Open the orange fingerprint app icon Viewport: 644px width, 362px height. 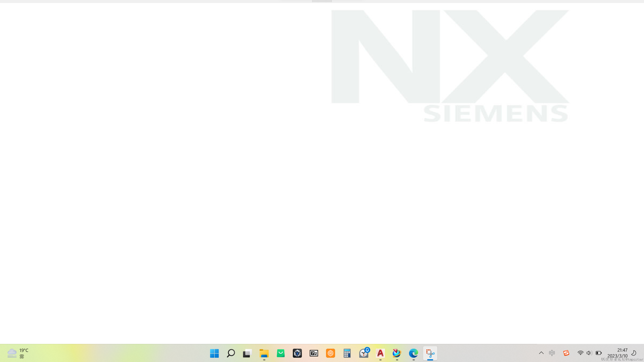[x=331, y=353]
